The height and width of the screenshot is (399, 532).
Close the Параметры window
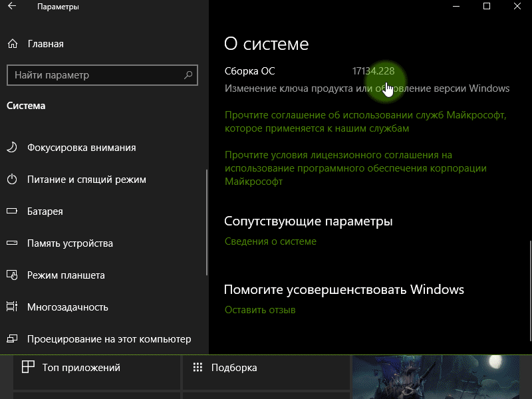[517, 6]
